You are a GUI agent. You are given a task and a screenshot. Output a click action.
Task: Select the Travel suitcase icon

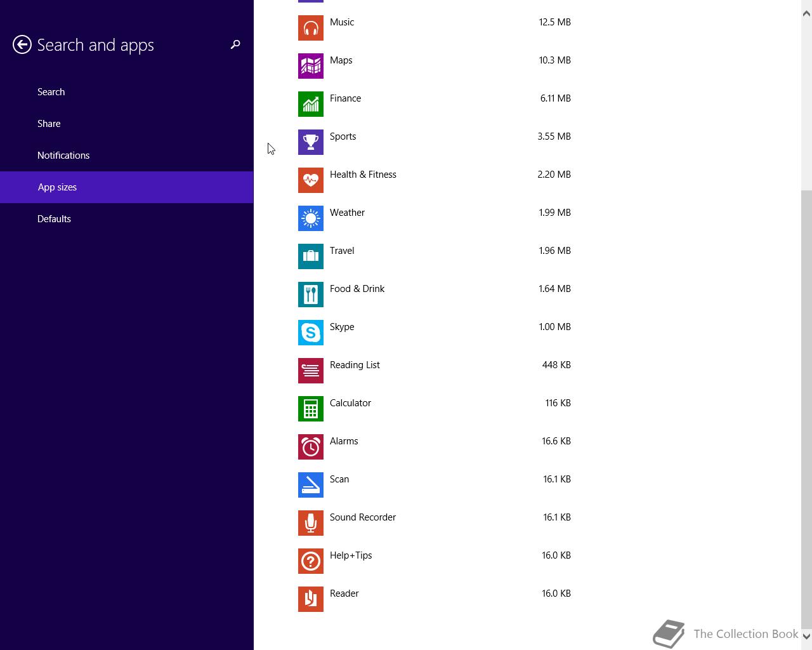[311, 256]
